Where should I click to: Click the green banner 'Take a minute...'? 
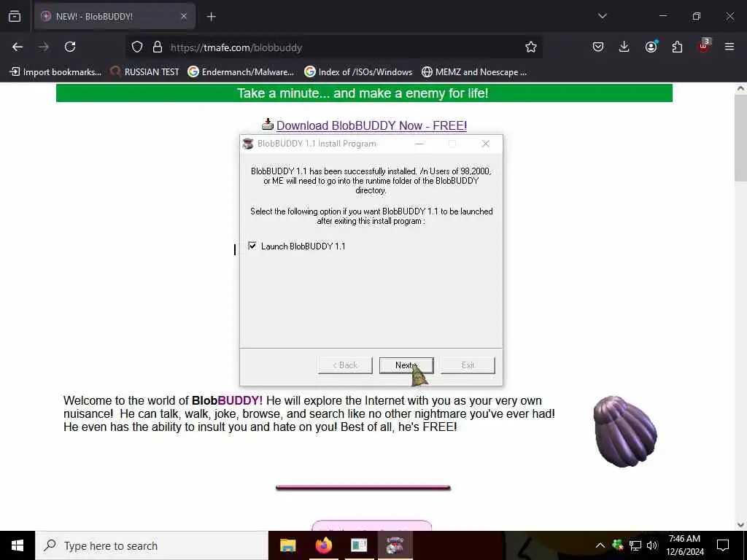click(x=364, y=93)
